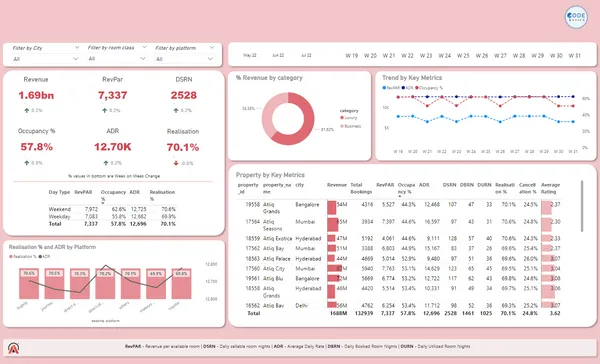Sort by property_id column header
Screen dimensions: 600x364
click(x=248, y=188)
